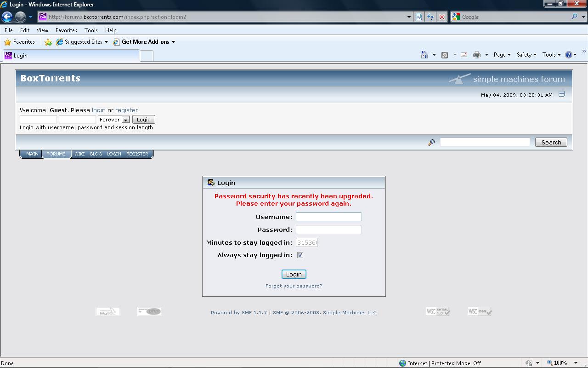Open the BLOG navigation tab
The height and width of the screenshot is (368, 588).
pos(96,154)
